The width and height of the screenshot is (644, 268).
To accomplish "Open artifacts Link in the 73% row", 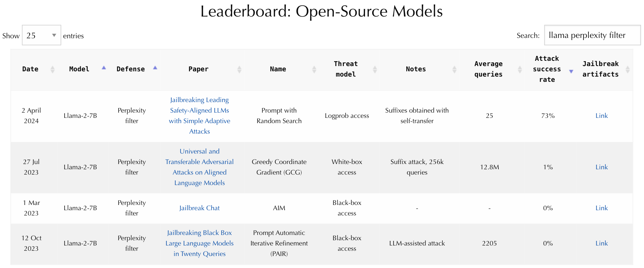I will coord(602,116).
